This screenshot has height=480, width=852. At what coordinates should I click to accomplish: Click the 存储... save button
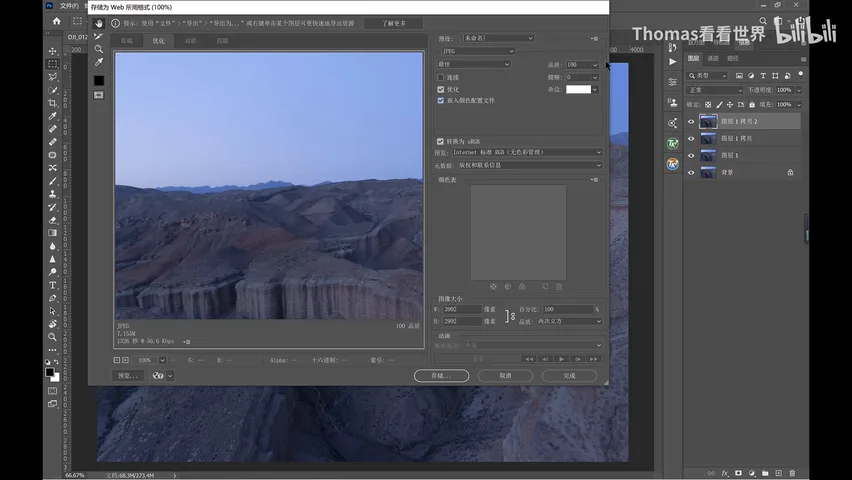tap(441, 376)
